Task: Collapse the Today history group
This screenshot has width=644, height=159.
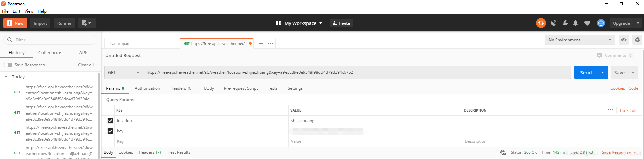Action: pos(6,77)
